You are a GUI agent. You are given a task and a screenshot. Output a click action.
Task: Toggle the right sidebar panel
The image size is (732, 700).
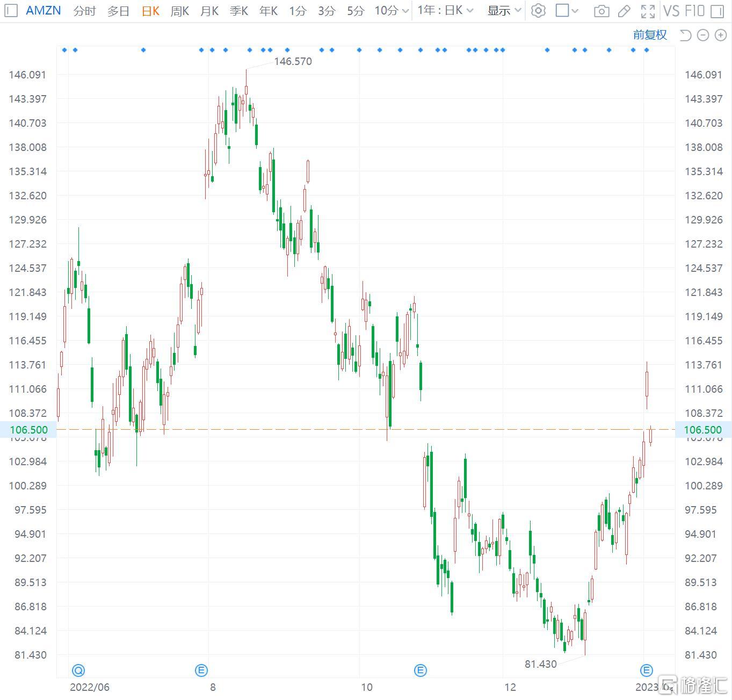(x=717, y=11)
